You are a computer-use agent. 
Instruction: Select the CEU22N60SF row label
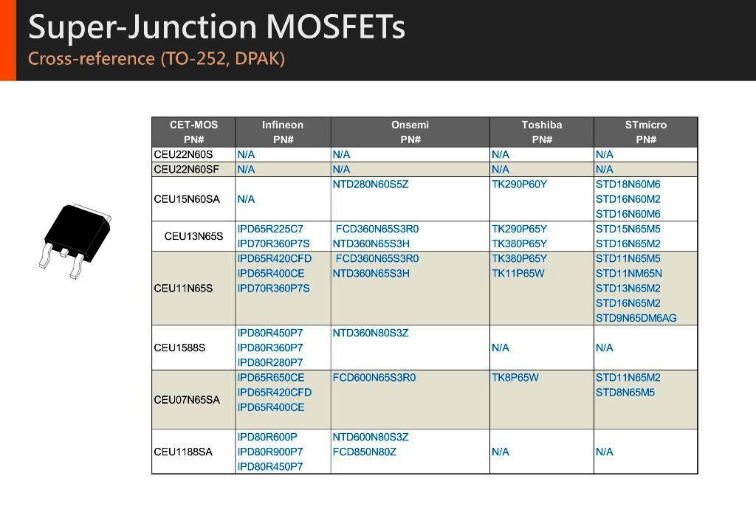tap(187, 170)
